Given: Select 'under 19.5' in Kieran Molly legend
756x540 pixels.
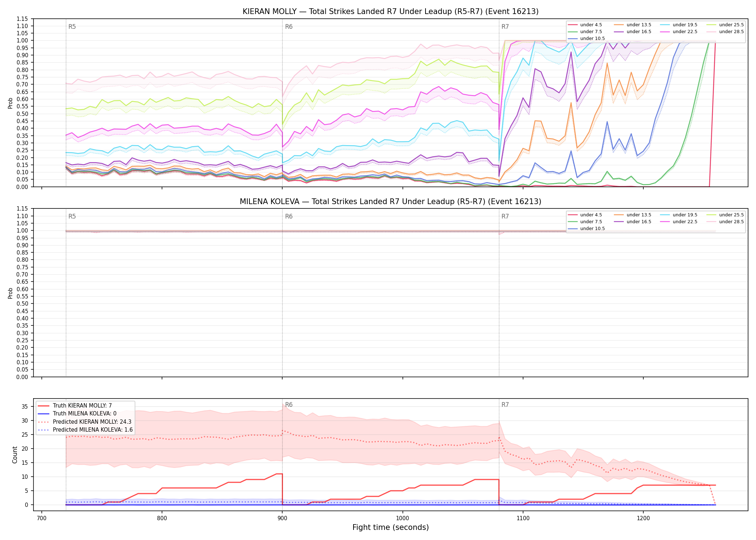Looking at the screenshot, I should click(x=679, y=25).
